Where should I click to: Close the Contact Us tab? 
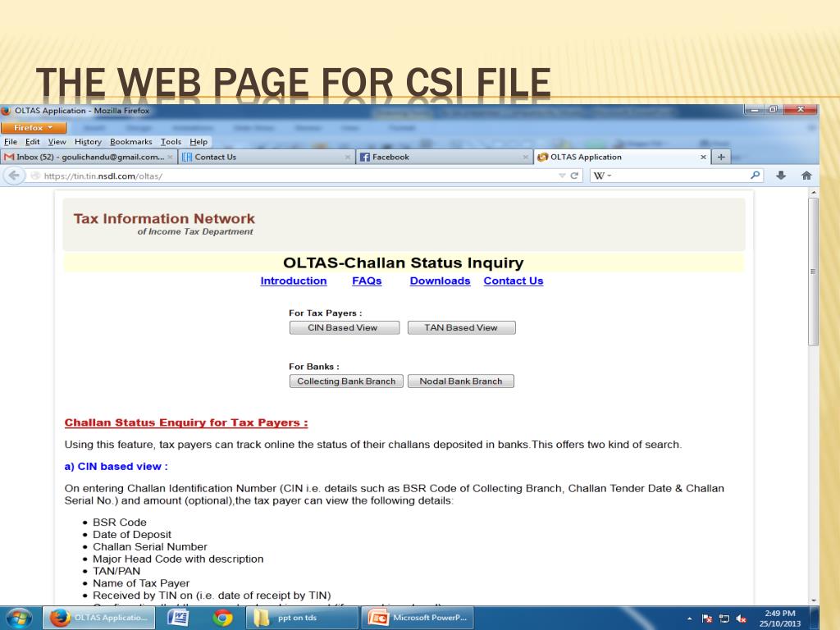tap(348, 157)
